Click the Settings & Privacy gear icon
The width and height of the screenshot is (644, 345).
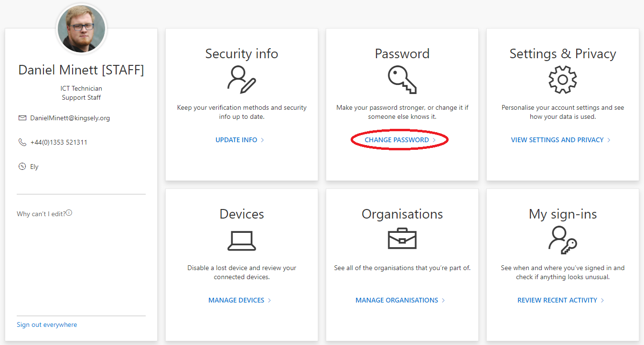562,80
